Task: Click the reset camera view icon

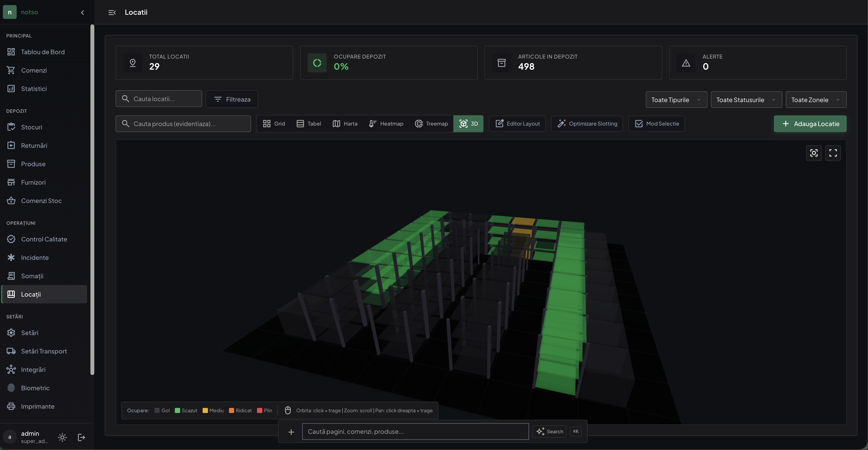Action: (x=813, y=153)
